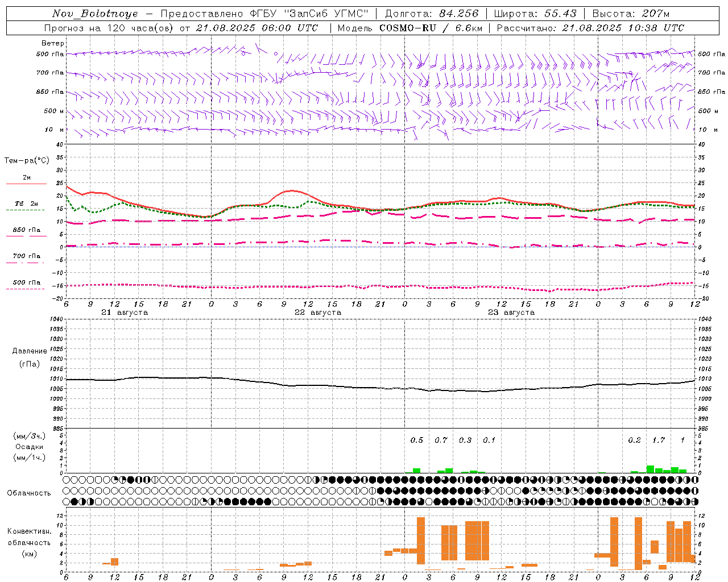Click the precipitation amount 0.2
The width and height of the screenshot is (728, 582).
click(x=634, y=440)
